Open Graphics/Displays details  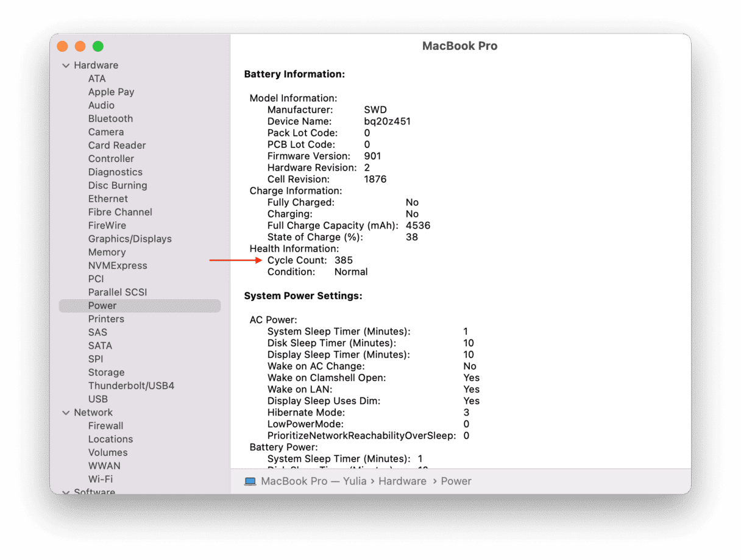(130, 239)
